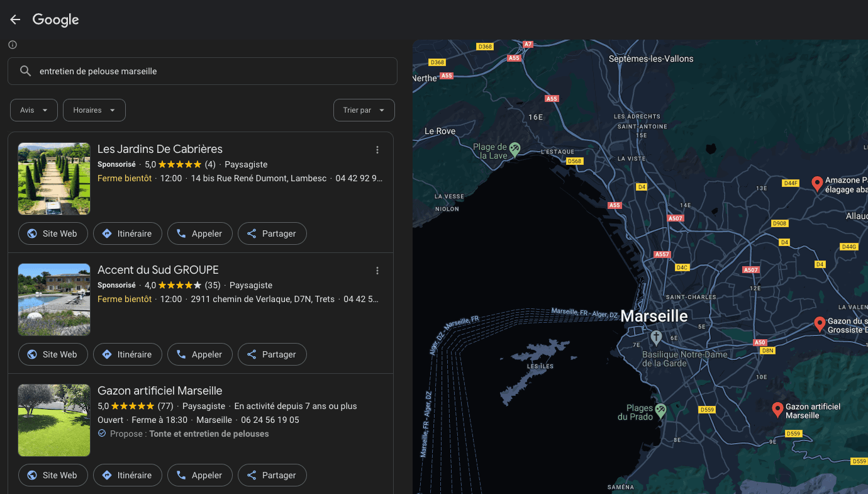
Task: Click the 'L'ESTAQUE' map label
Action: pyautogui.click(x=558, y=152)
